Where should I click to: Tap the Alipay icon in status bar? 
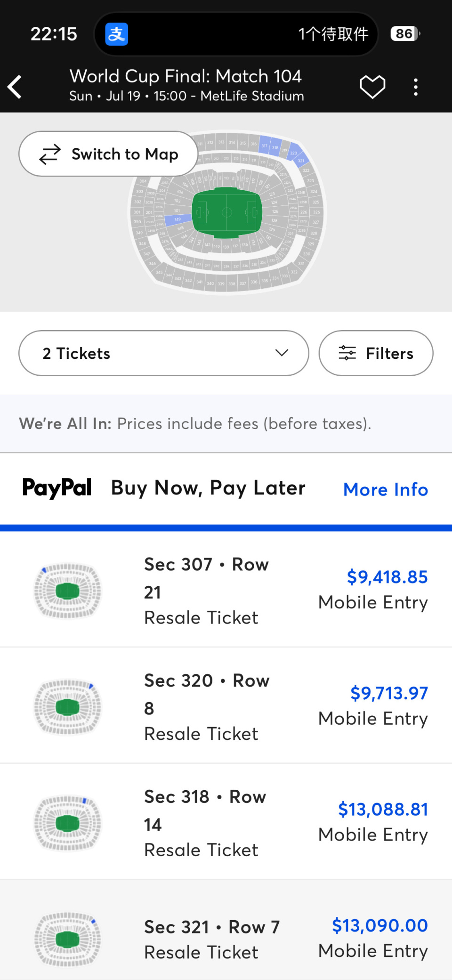pos(116,34)
